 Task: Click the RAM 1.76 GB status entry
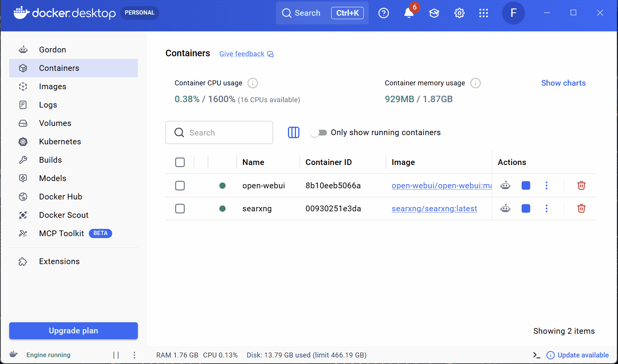tap(177, 355)
